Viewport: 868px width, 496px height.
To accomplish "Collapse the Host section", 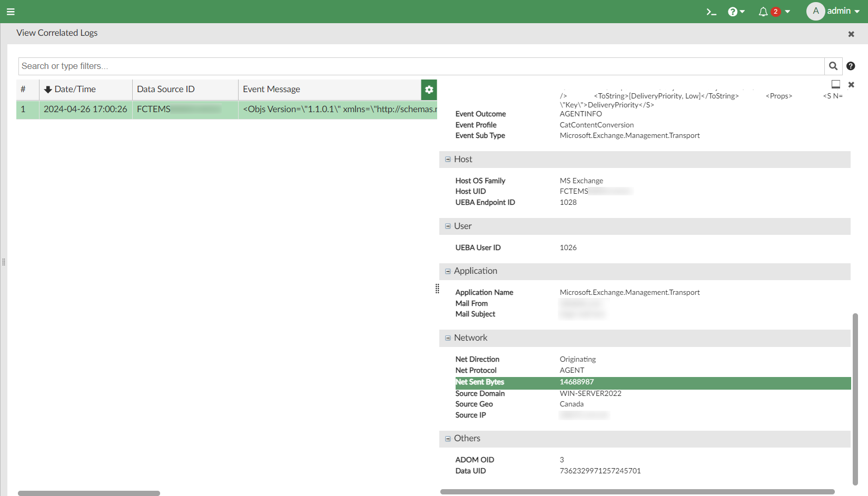I will 448,160.
